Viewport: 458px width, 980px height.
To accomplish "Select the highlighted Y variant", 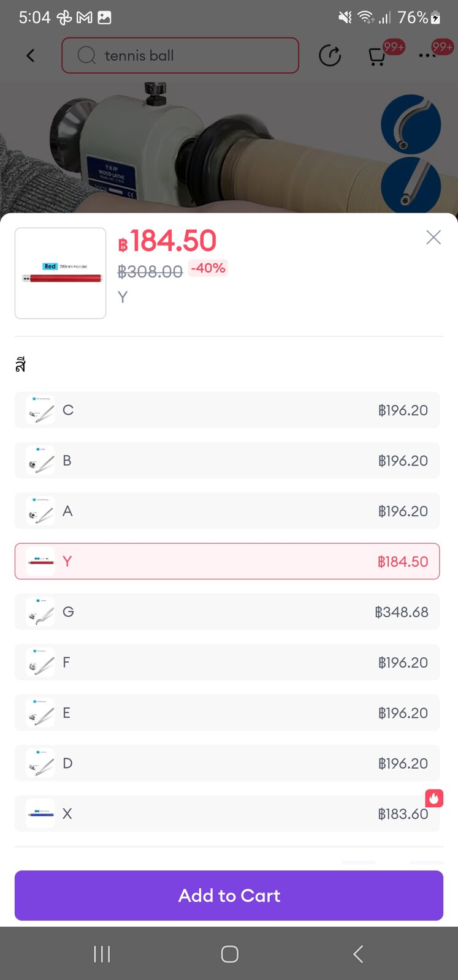I will click(227, 561).
